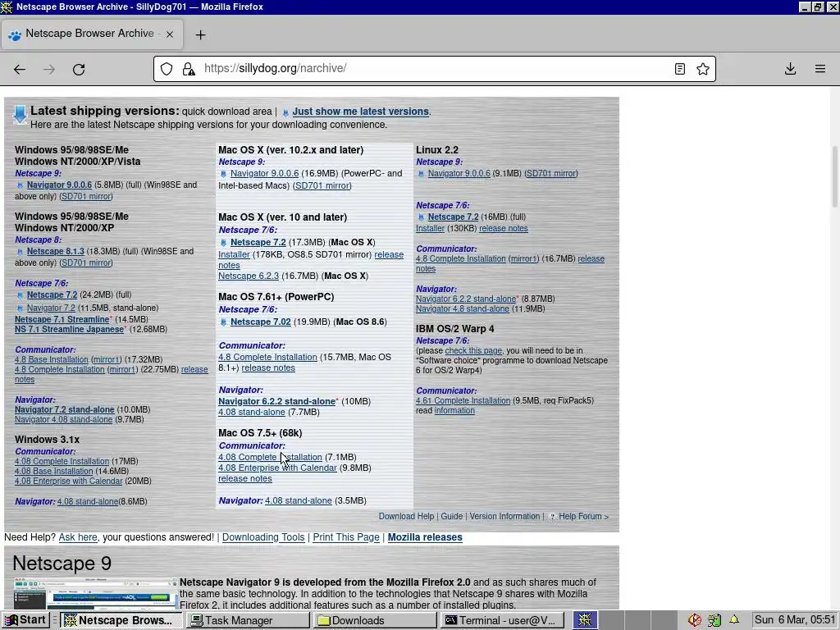Toggle reader view in address bar
Viewport: 840px width, 630px height.
(680, 69)
